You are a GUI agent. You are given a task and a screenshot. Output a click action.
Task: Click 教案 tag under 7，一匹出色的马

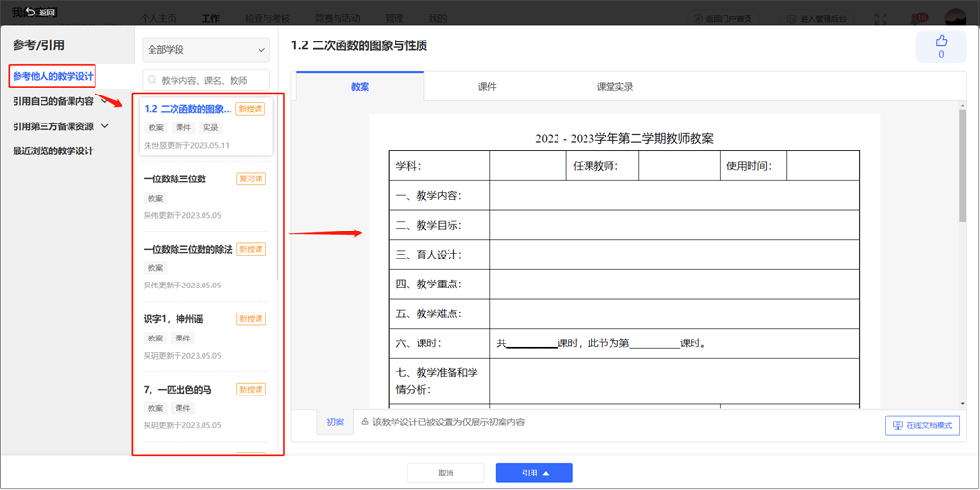(155, 408)
